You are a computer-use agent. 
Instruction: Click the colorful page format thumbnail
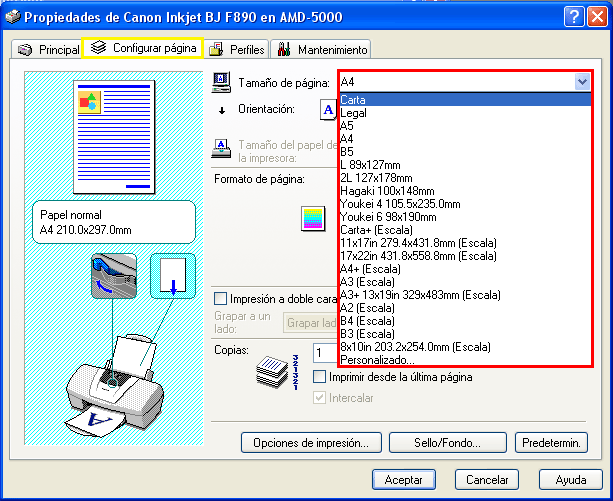tap(314, 218)
